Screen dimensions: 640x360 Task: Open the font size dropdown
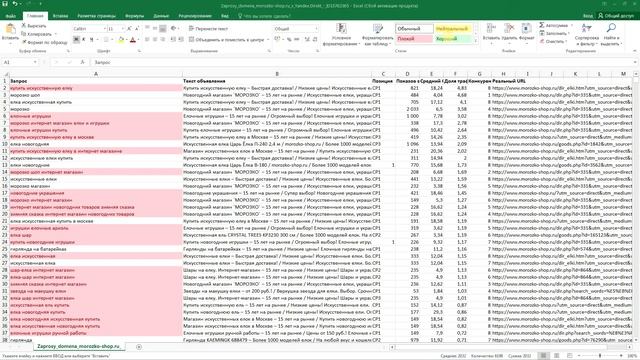(123, 29)
